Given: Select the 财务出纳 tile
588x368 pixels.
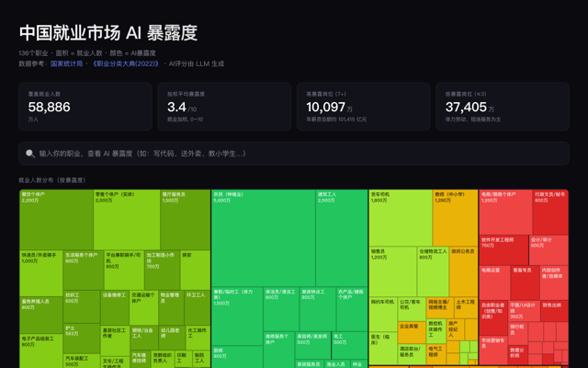Looking at the screenshot, I should 554,311.
